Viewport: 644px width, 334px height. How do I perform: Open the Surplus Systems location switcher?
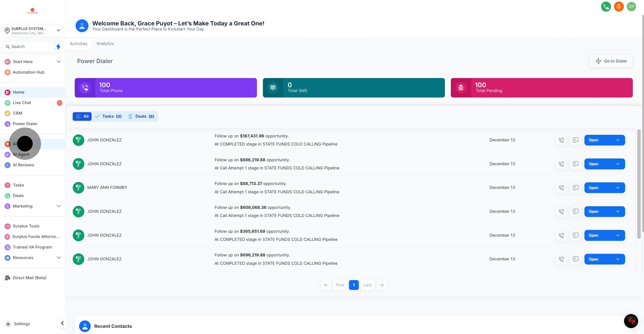click(32, 30)
